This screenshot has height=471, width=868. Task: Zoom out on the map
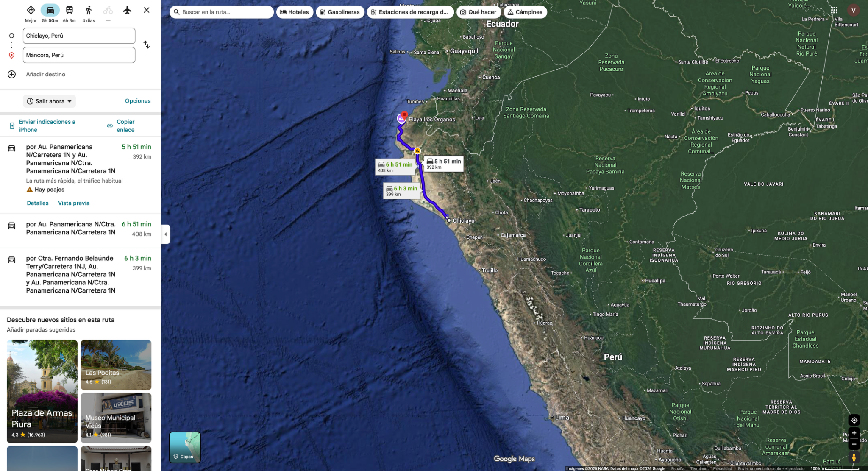point(854,444)
